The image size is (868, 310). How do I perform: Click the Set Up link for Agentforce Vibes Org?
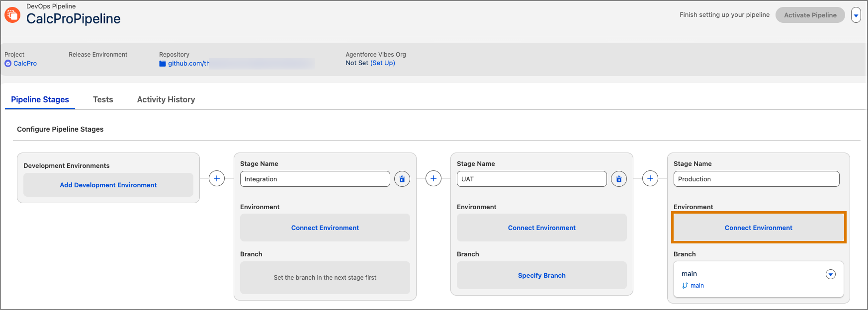383,63
